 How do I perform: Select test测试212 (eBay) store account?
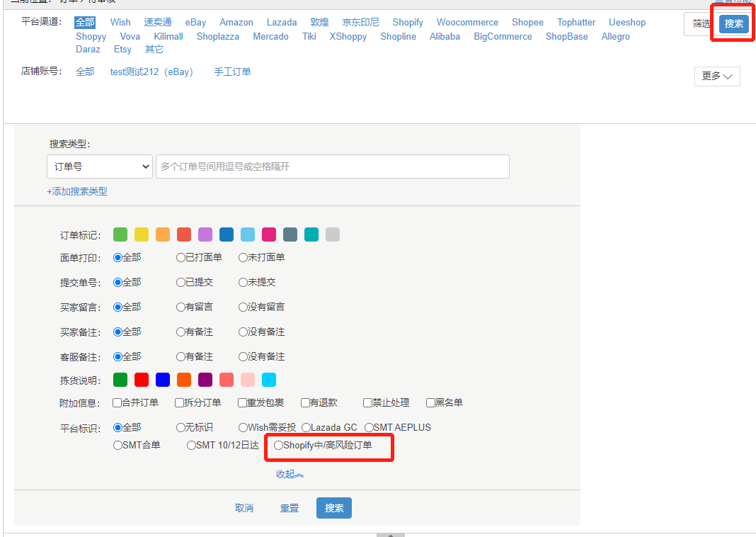152,72
